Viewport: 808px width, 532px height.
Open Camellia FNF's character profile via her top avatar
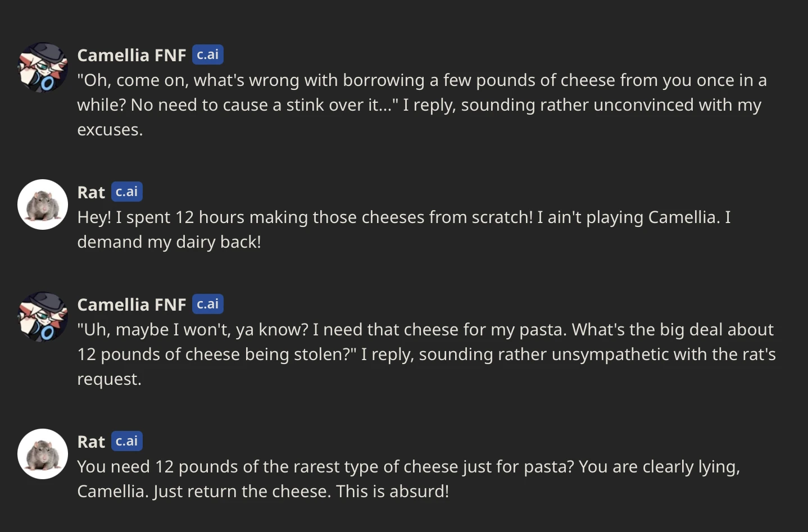(x=42, y=67)
